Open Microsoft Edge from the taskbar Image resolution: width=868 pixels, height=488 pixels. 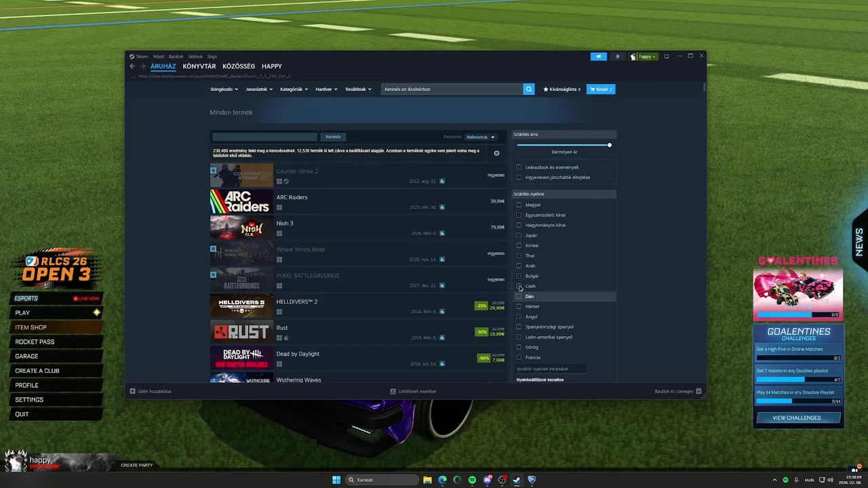click(x=442, y=480)
